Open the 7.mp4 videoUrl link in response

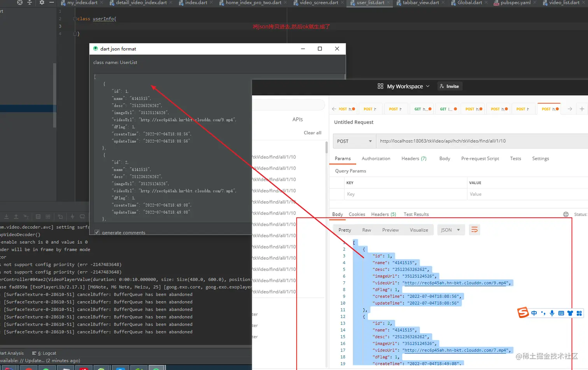coord(456,350)
